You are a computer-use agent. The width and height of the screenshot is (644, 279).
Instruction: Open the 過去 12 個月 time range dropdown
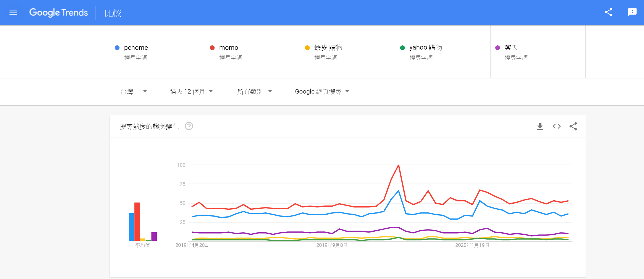191,91
